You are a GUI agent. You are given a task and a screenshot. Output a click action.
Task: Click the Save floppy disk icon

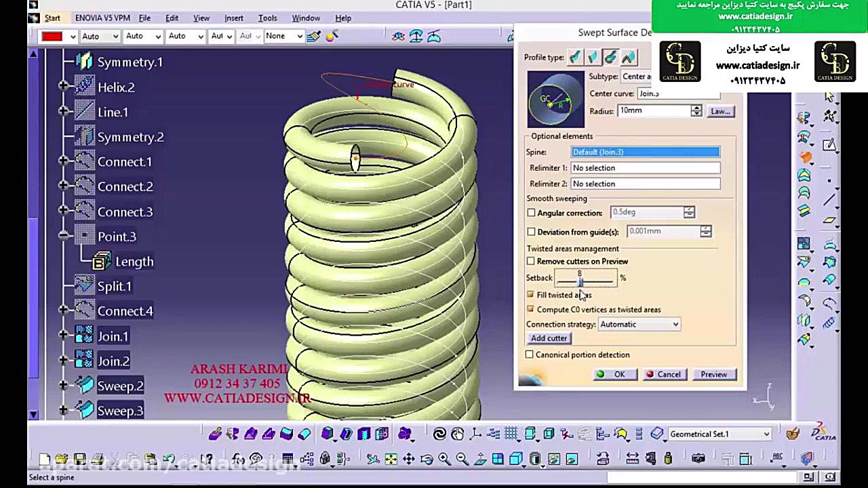(x=79, y=460)
